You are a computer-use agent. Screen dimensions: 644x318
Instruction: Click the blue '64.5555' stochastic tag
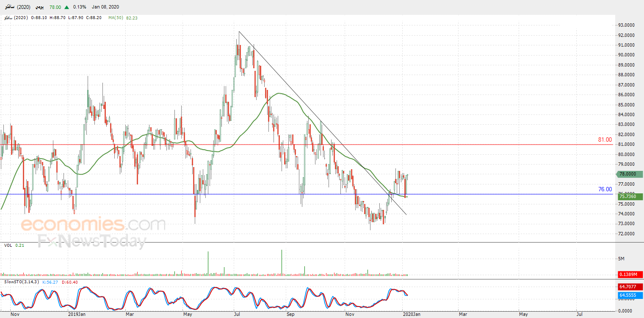[630, 295]
